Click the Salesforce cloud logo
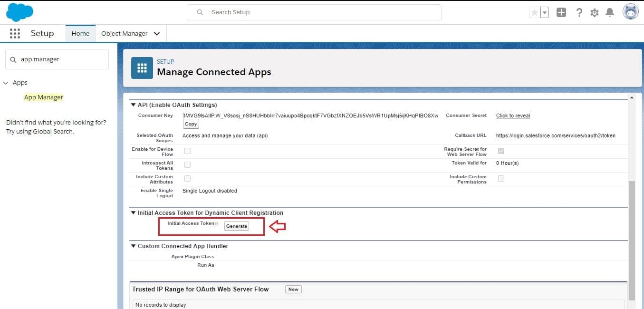Image resolution: width=644 pixels, height=309 pixels. [19, 12]
